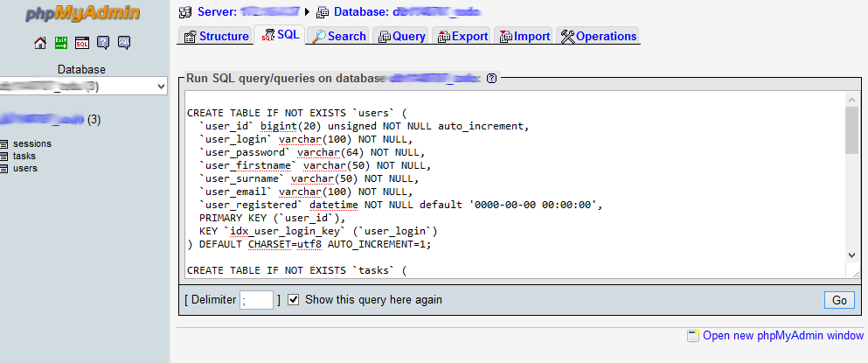Open the users table in sidebar
Screen dimensions: 868x363
[x=25, y=169]
